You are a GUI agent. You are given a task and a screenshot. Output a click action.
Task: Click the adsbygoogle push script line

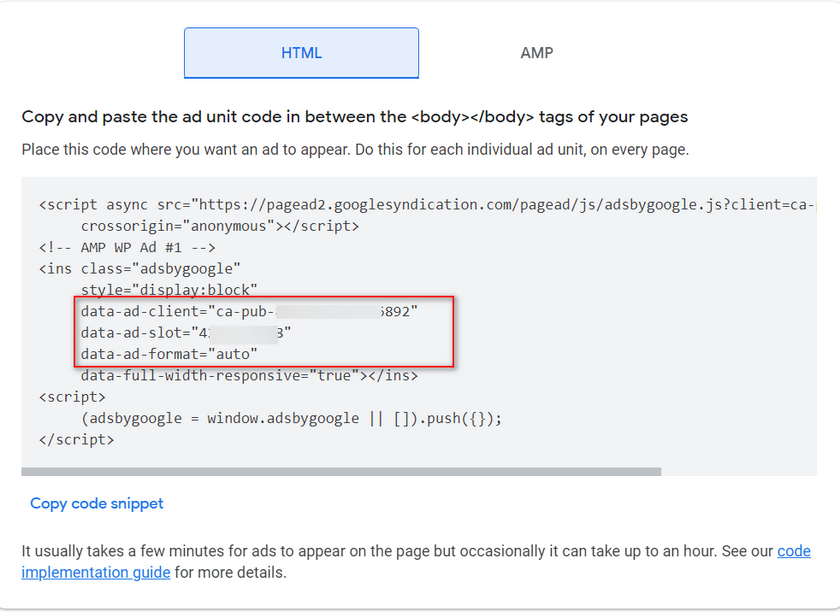click(291, 418)
